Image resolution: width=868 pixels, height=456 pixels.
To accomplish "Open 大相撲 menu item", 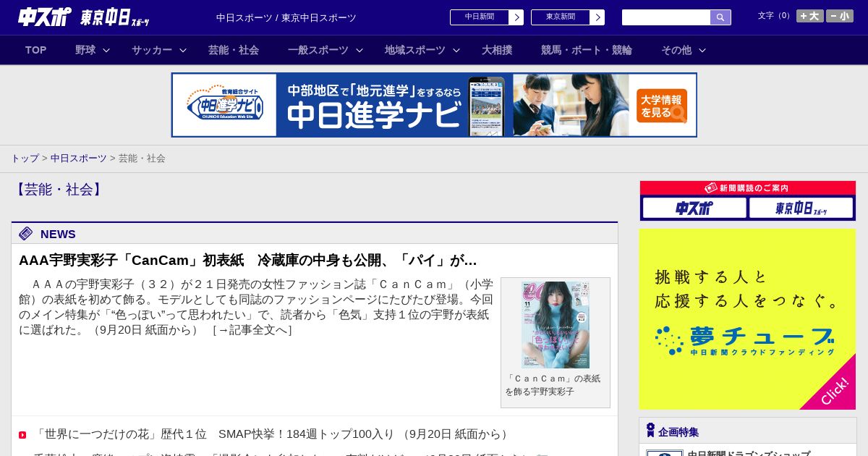I will pos(497,50).
